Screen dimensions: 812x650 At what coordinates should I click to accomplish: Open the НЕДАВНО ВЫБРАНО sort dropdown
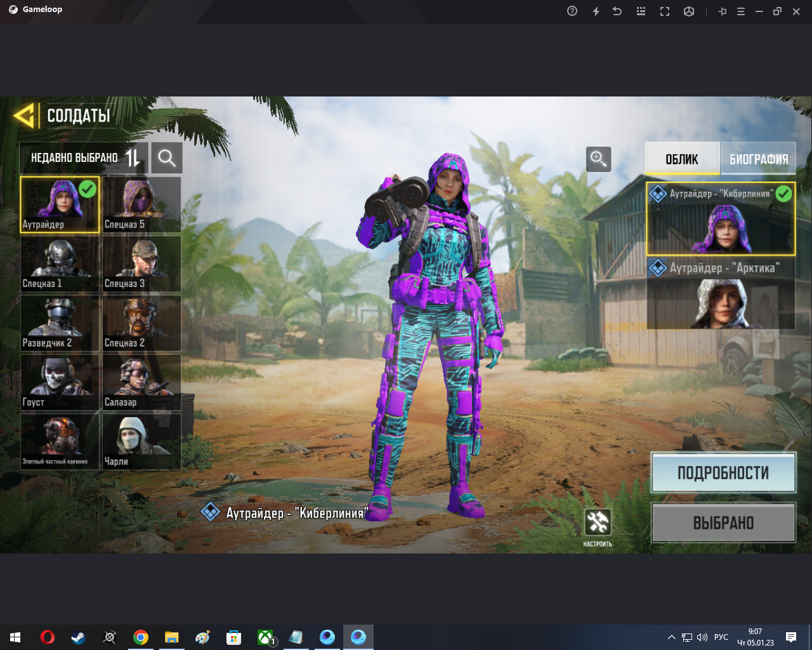click(x=84, y=158)
